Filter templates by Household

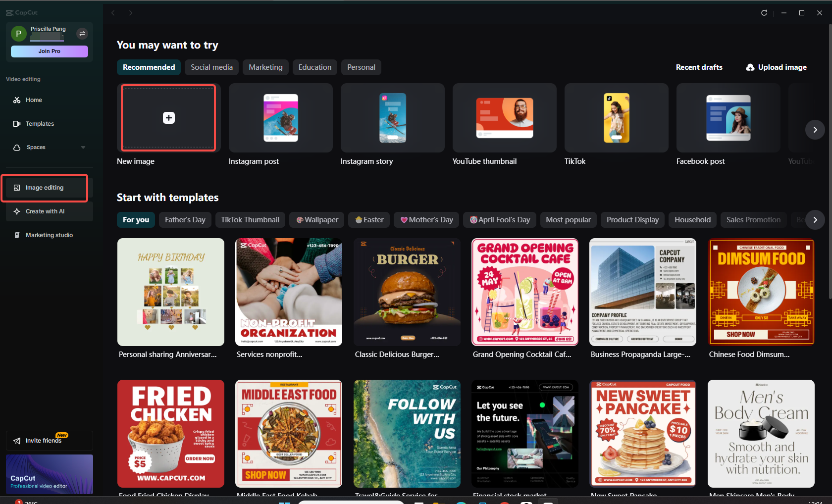coord(693,220)
